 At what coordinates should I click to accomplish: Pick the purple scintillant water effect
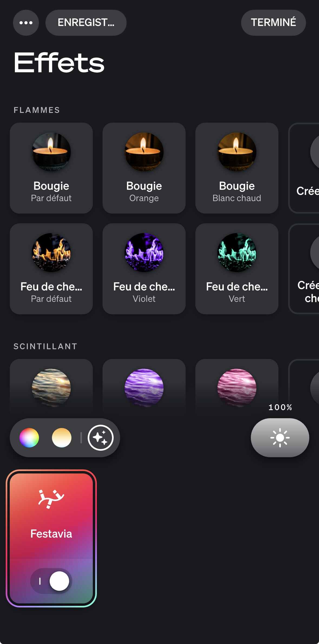144,388
